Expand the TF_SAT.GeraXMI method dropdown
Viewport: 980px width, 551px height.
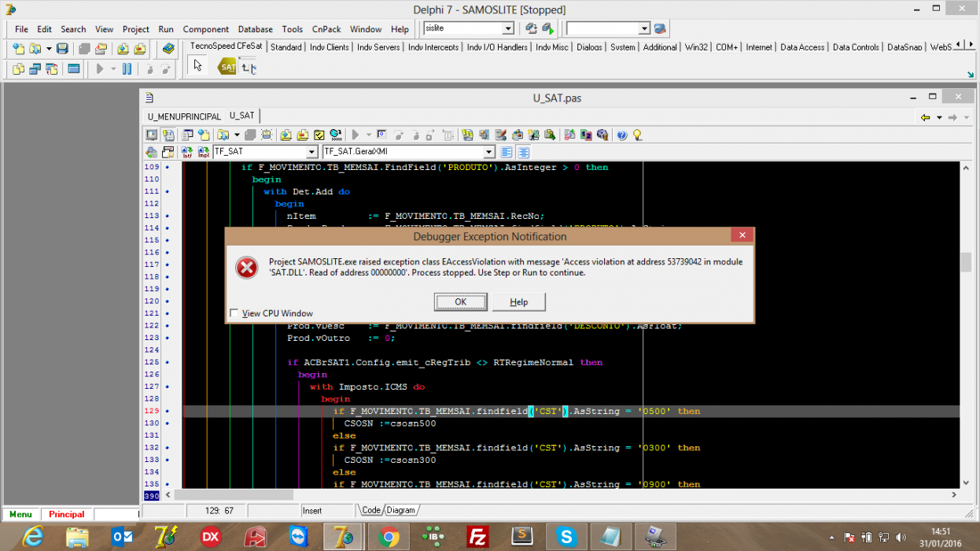(x=488, y=152)
